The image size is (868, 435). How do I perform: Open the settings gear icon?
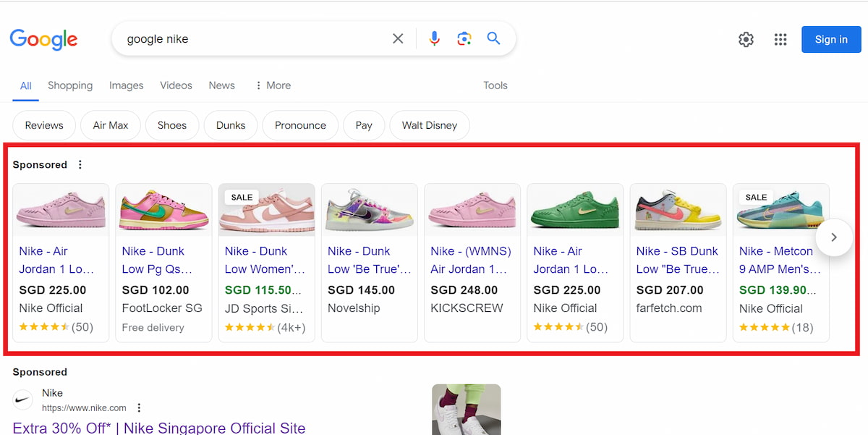[746, 40]
